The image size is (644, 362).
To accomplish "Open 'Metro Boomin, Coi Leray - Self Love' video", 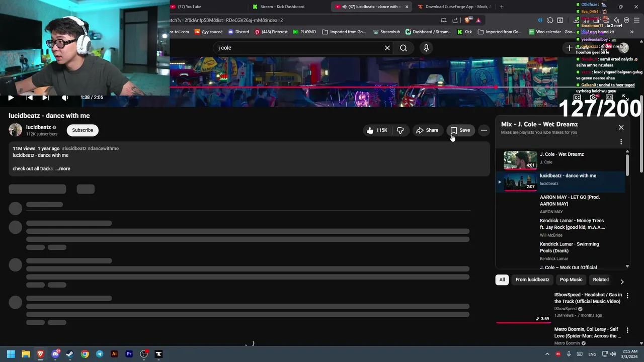I will coord(588,333).
